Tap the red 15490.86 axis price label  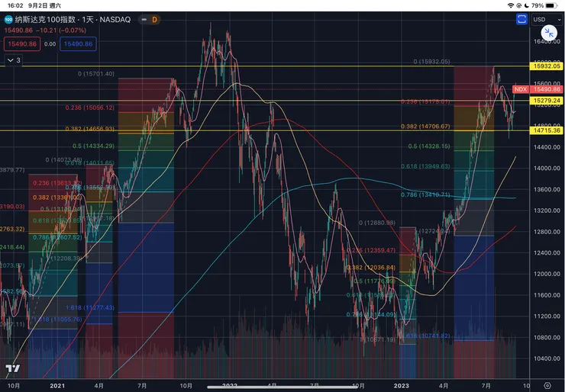[x=547, y=89]
